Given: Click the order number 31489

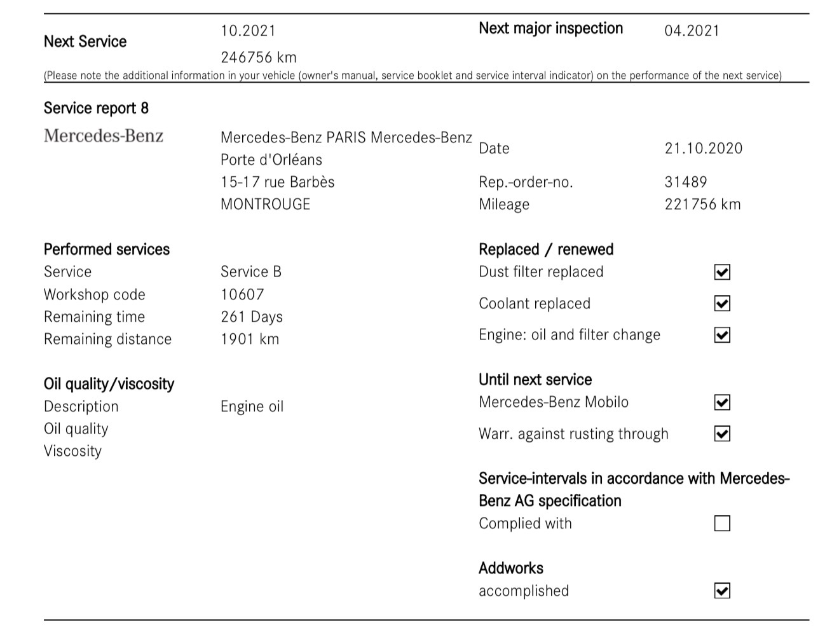Looking at the screenshot, I should (x=686, y=182).
